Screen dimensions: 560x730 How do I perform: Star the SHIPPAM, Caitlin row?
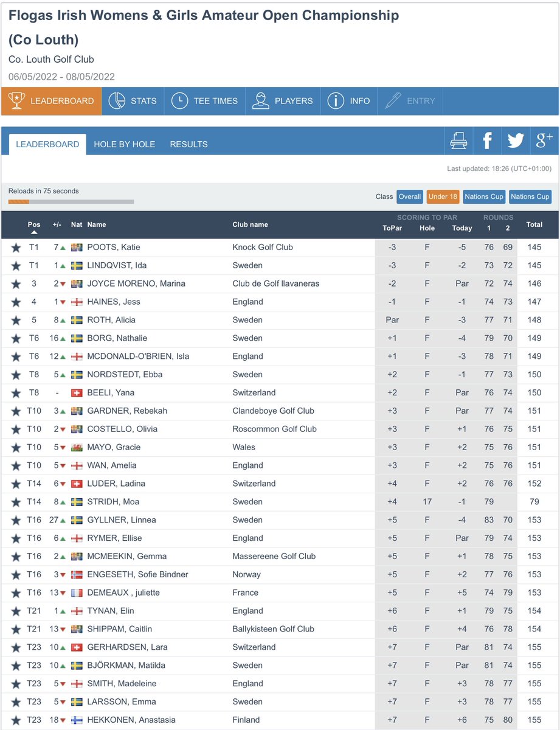tap(15, 630)
